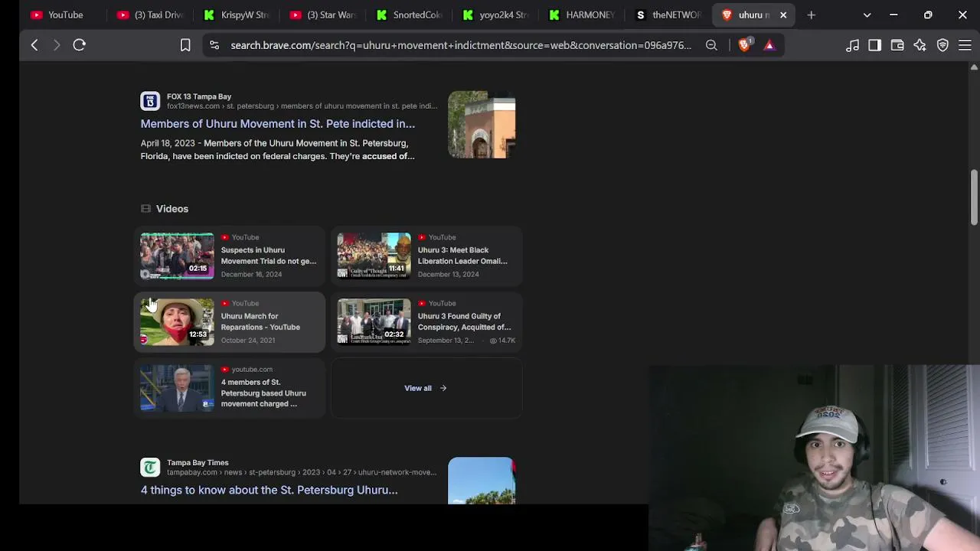Image resolution: width=980 pixels, height=551 pixels.
Task: Open the Brave main hamburger menu
Action: [x=965, y=45]
